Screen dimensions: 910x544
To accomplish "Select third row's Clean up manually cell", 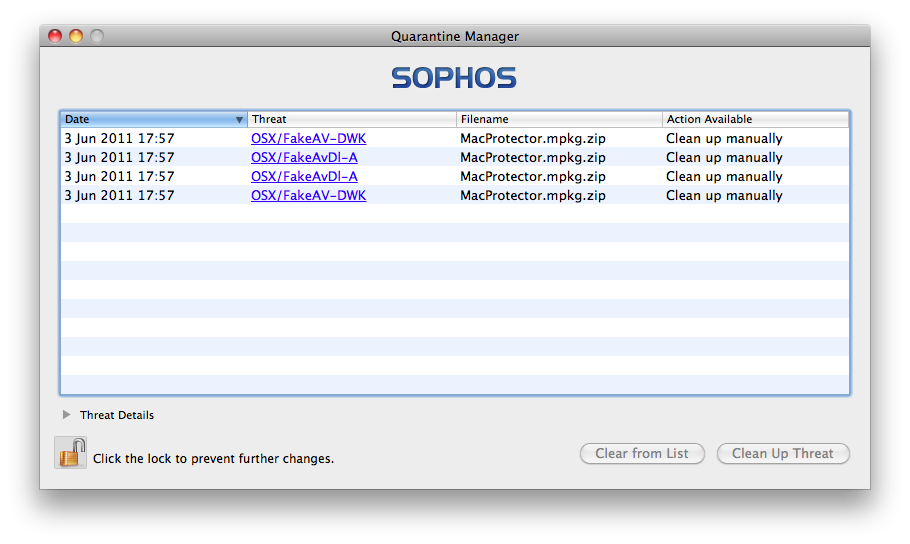I will [x=724, y=176].
